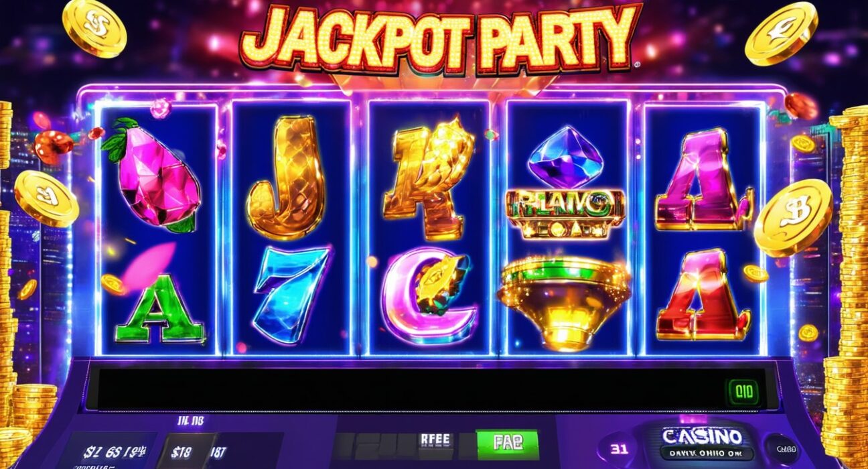
Task: Click the red A symbol
Action: point(703,295)
